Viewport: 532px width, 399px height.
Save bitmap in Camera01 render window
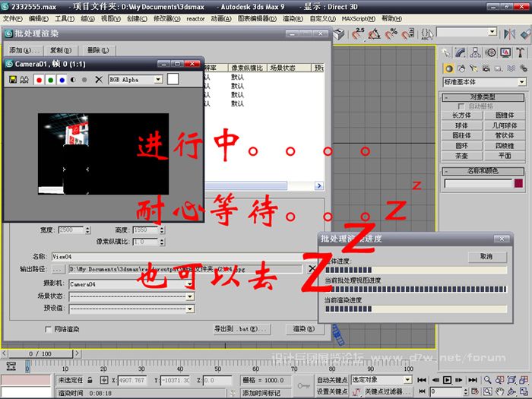(x=13, y=80)
